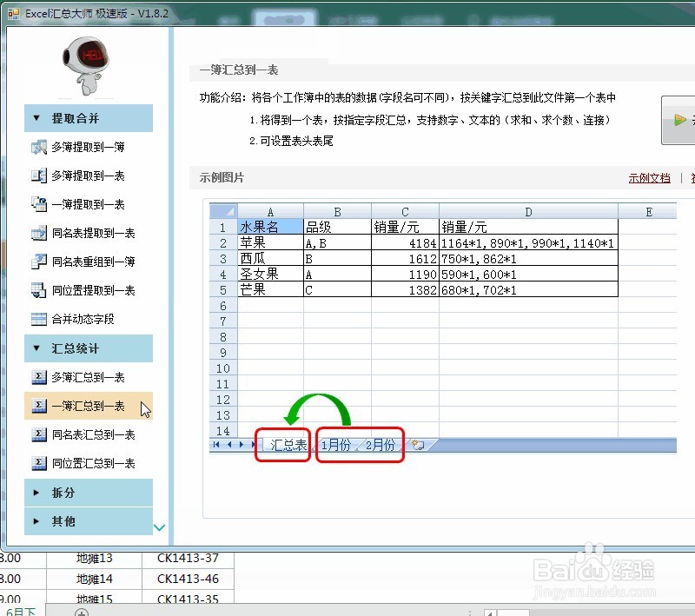The image size is (695, 616).
Task: Select highlighted 一簿汇总到一表 item
Action: pyautogui.click(x=89, y=406)
